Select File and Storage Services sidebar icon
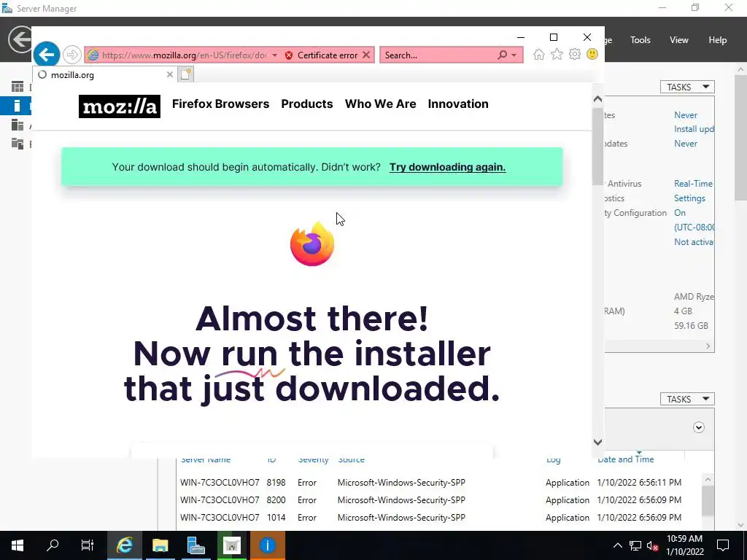The height and width of the screenshot is (560, 747). [x=18, y=144]
